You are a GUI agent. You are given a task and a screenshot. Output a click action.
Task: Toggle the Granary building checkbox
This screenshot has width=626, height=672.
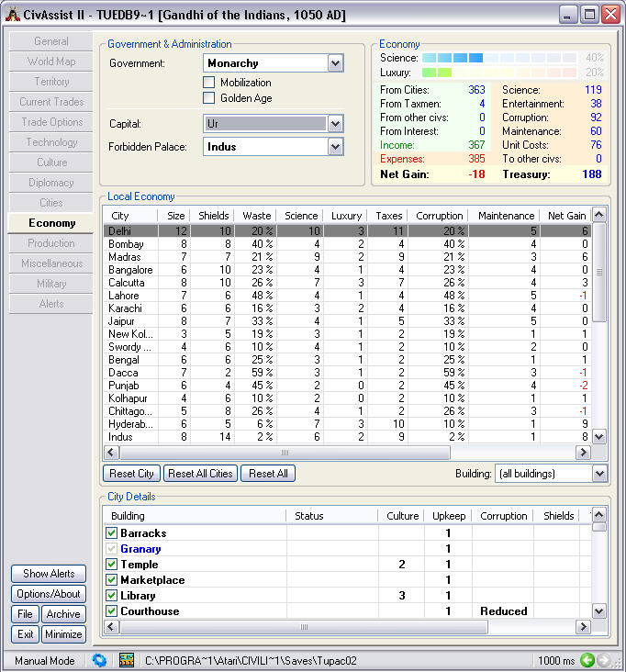point(111,549)
